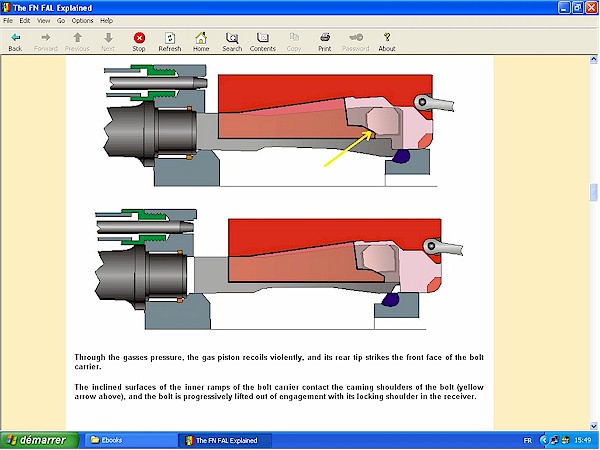Viewport: 600px width, 450px height.
Task: Open the File menu
Action: click(8, 21)
